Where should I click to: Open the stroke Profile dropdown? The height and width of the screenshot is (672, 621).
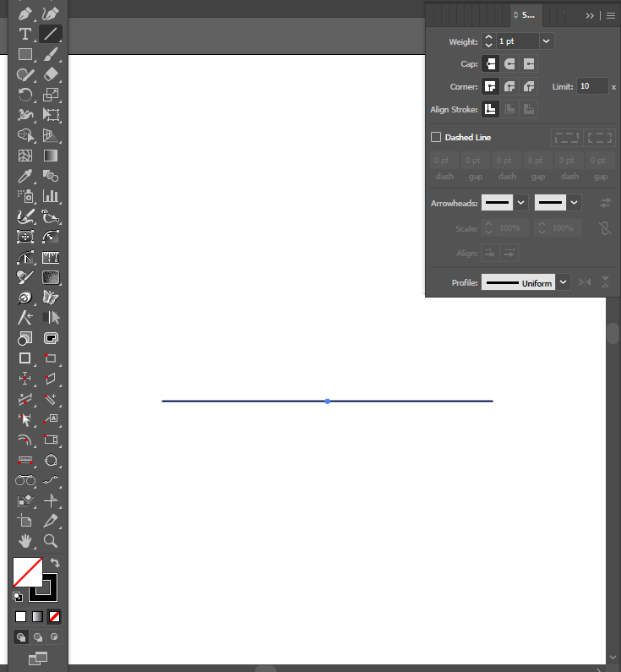click(564, 282)
